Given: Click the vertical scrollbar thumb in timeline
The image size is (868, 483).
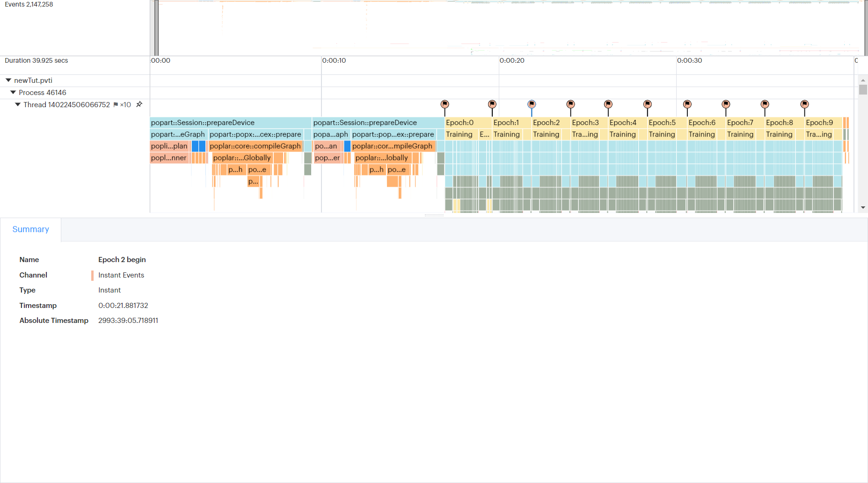Looking at the screenshot, I should pyautogui.click(x=863, y=89).
